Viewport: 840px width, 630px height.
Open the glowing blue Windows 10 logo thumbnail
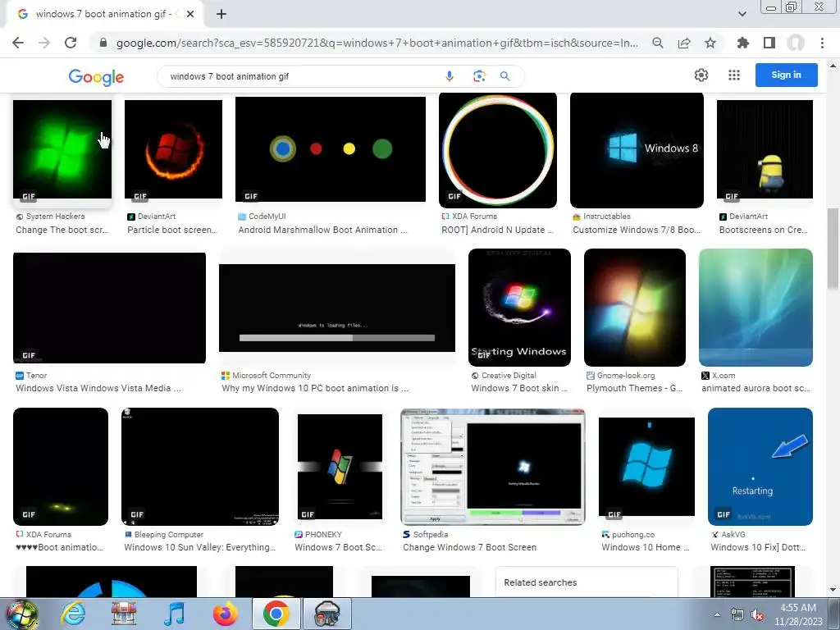[646, 467]
